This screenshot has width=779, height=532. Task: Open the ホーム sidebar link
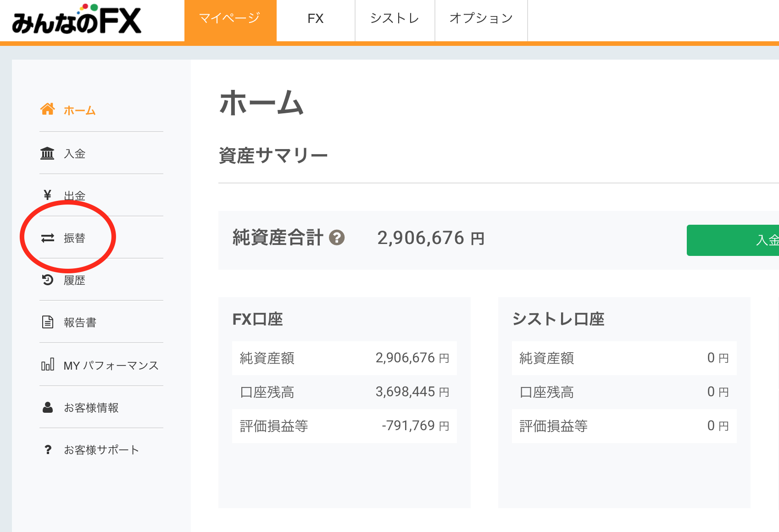click(79, 110)
